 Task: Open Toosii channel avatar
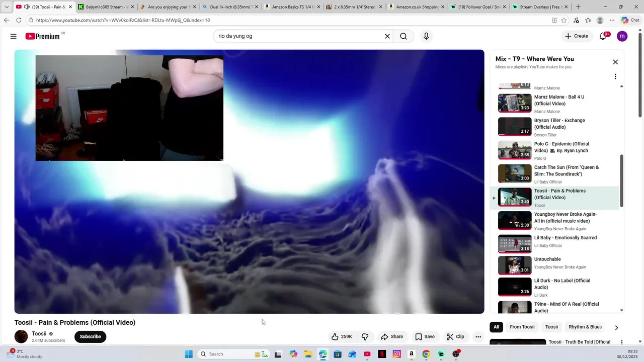(x=21, y=337)
